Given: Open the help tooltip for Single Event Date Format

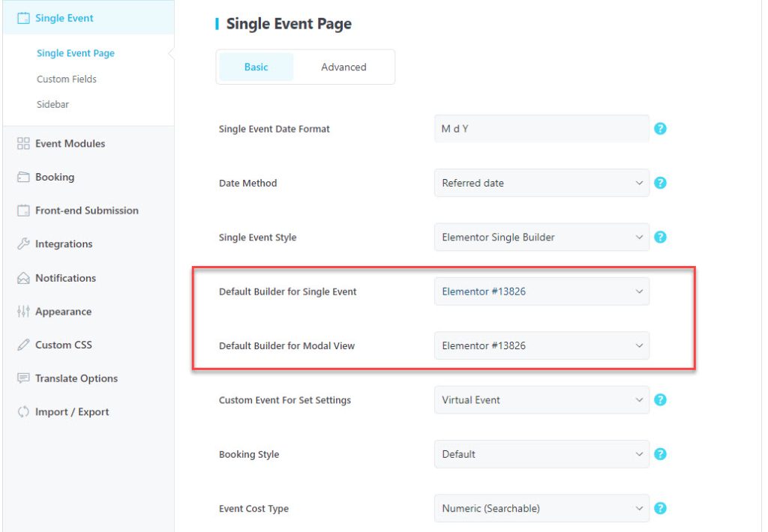Looking at the screenshot, I should pos(660,128).
